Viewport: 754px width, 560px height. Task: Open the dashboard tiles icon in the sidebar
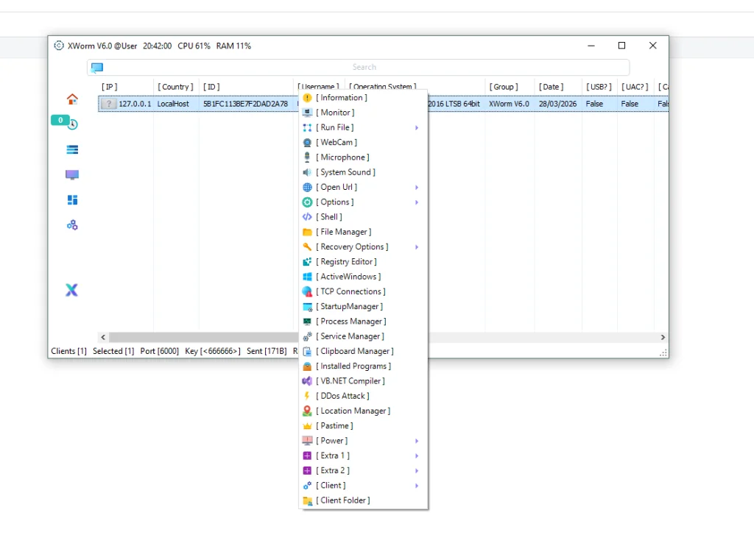[x=72, y=200]
